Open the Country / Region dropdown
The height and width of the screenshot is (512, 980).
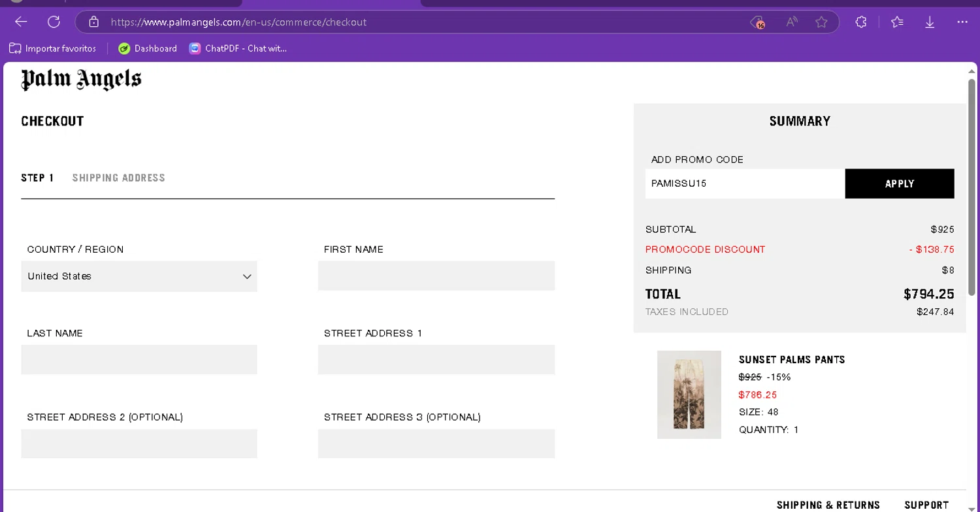(x=139, y=276)
